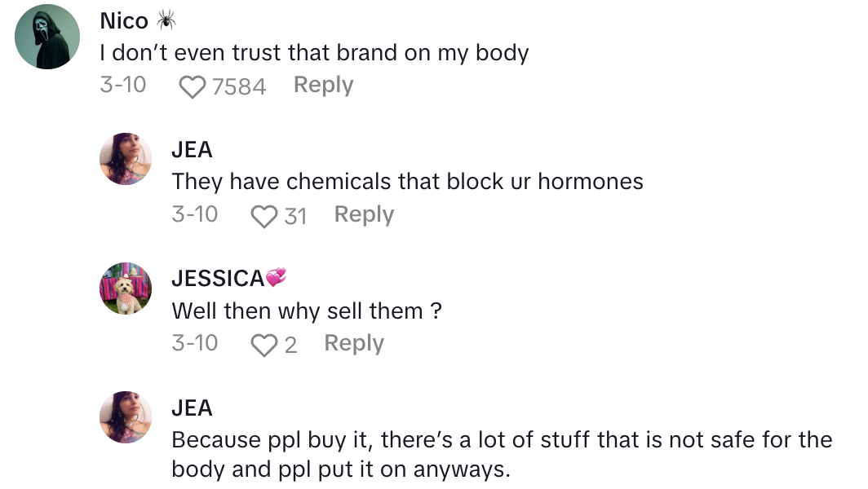Like JESSICA's comment using the heart

point(263,346)
